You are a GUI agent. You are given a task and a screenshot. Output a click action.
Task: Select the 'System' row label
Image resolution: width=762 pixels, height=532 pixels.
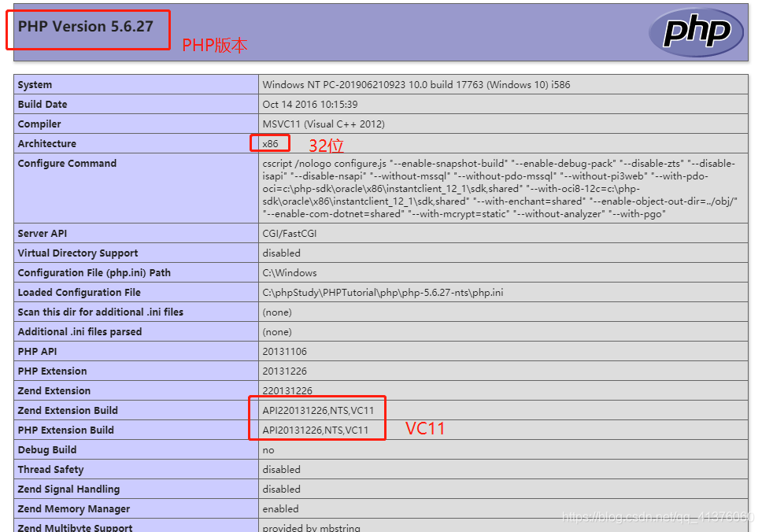tap(35, 84)
